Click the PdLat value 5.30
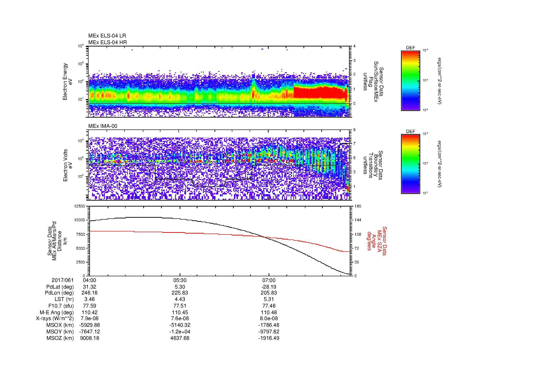This screenshot has width=555, height=392. click(180, 287)
